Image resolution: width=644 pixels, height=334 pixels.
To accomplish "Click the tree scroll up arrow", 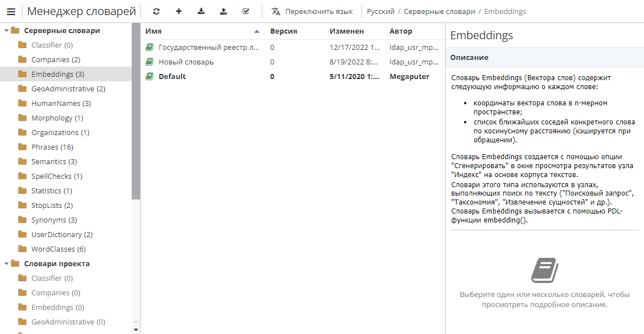I will tap(136, 322).
